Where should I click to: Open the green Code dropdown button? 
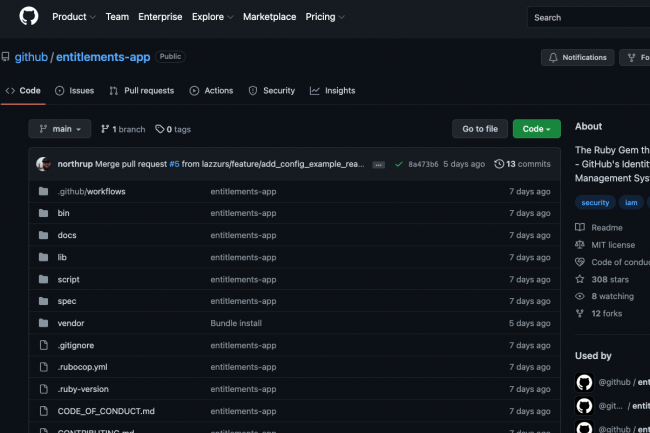coord(537,129)
